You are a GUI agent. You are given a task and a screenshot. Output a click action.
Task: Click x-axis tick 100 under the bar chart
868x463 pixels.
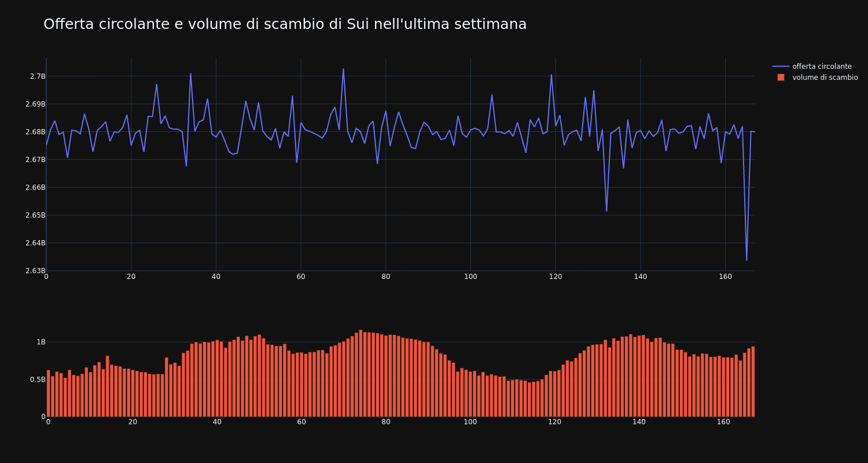470,422
